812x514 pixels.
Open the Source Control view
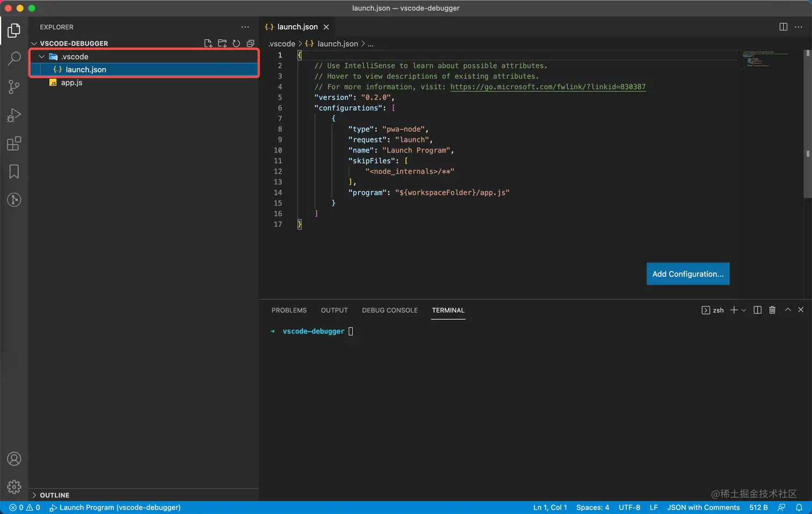(14, 87)
